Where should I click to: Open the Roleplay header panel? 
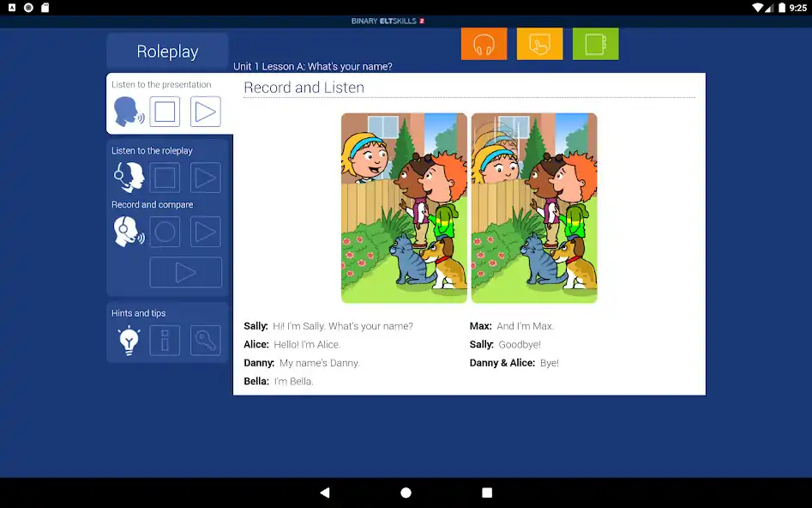(x=166, y=51)
